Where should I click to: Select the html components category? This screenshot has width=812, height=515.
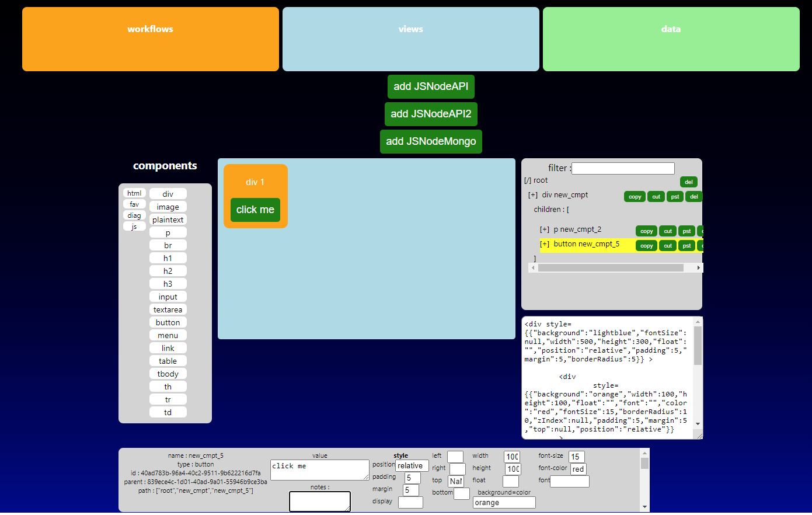point(134,193)
